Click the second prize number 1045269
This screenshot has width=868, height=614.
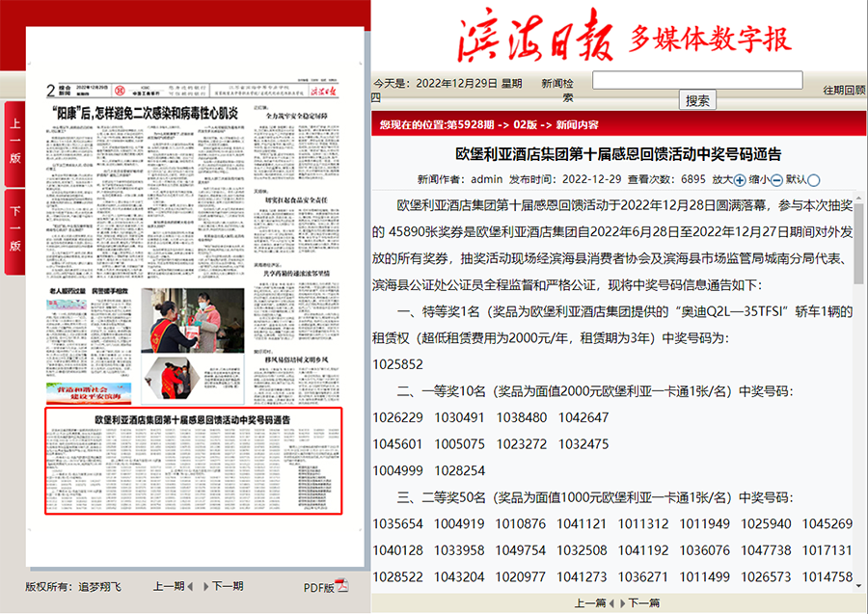tap(827, 523)
